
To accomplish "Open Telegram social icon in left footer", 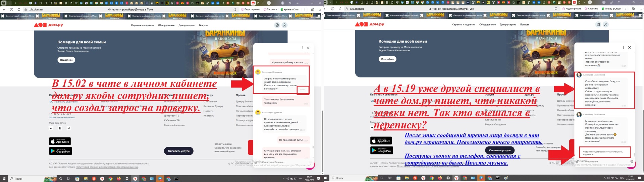I will tap(69, 128).
